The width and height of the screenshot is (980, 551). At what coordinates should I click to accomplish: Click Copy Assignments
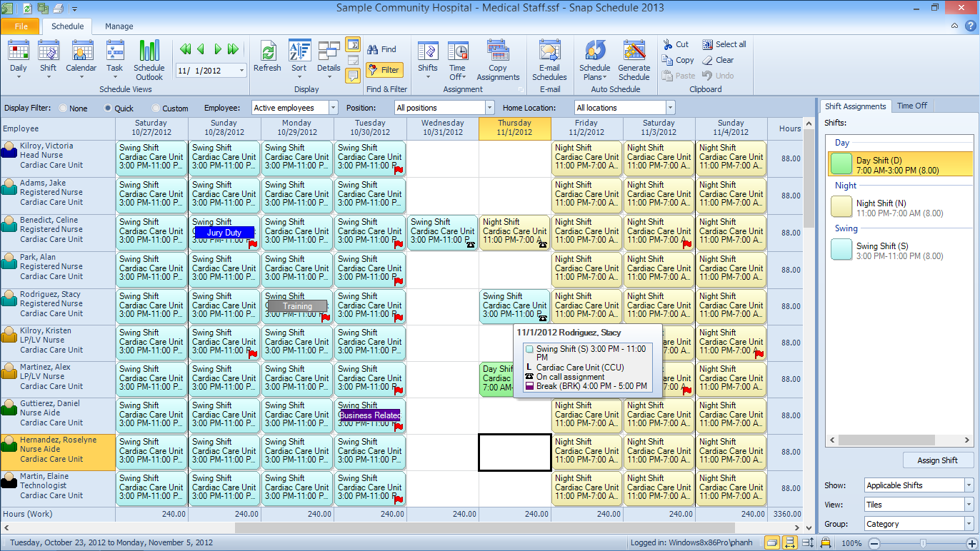[x=498, y=60]
